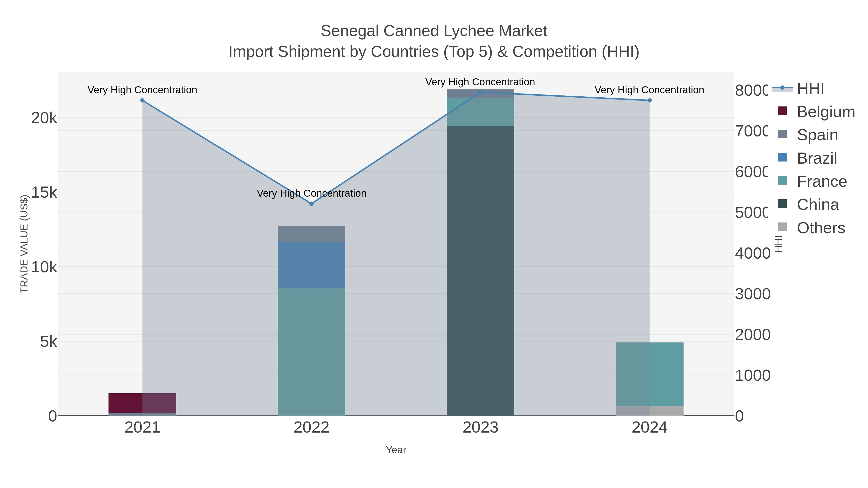Click the Import Shipment by Countries subtitle
The height and width of the screenshot is (488, 868).
point(434,52)
